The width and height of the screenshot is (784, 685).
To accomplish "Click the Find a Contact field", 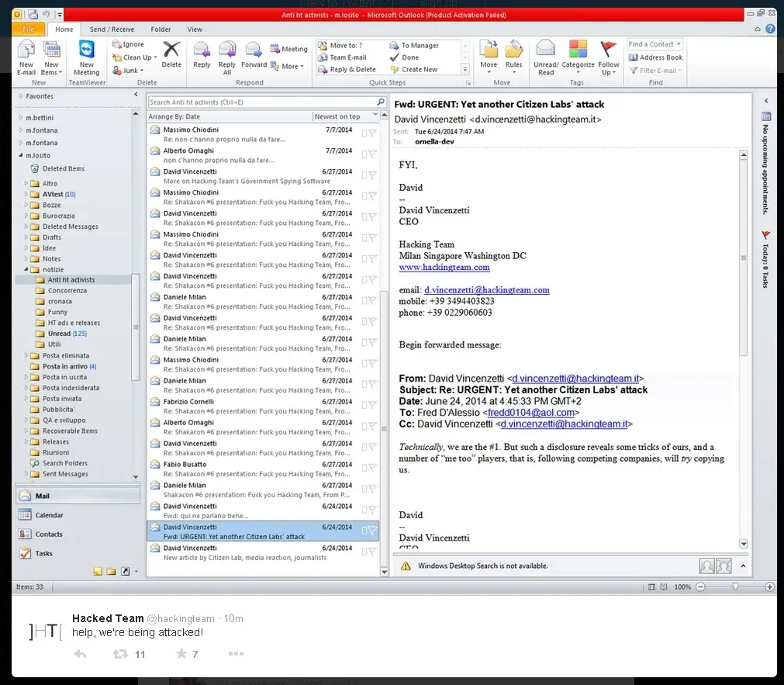I will click(654, 44).
